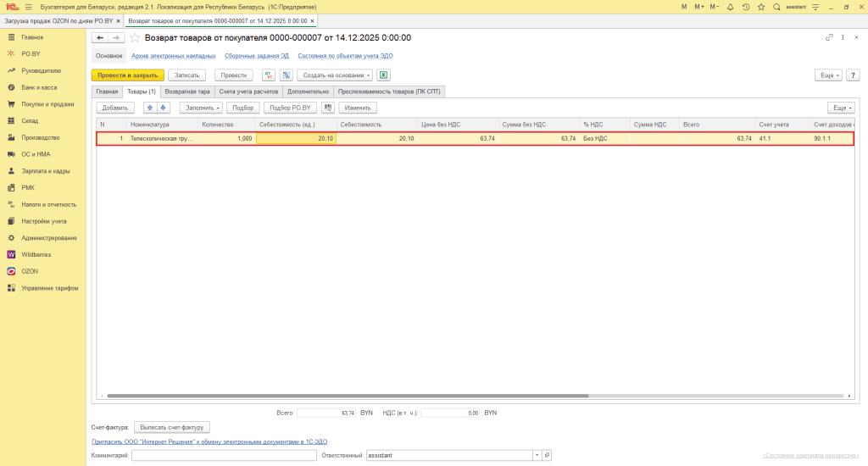Click Добавить to add a row
The width and height of the screenshot is (868, 466).
(115, 108)
